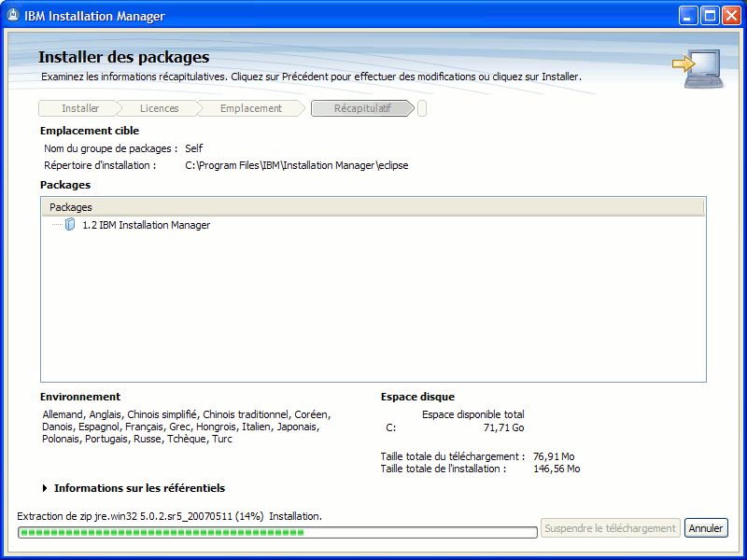Click the 'Espace disponible total' column label
Viewport: 747px width, 560px height.
coord(473,414)
